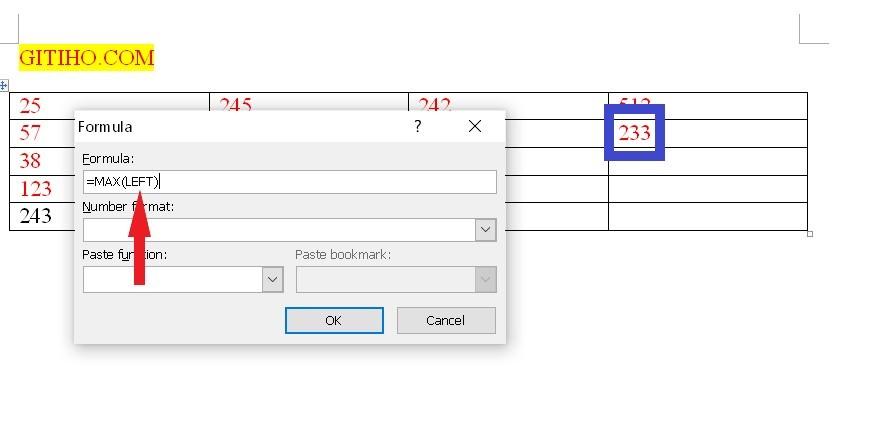876x427 pixels.
Task: Click the Formula dialog help question mark
Action: tap(418, 126)
